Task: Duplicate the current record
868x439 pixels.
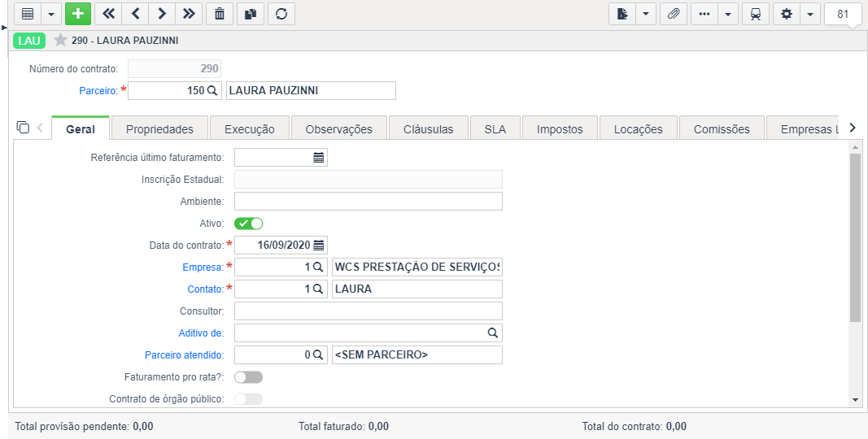Action: pos(251,14)
